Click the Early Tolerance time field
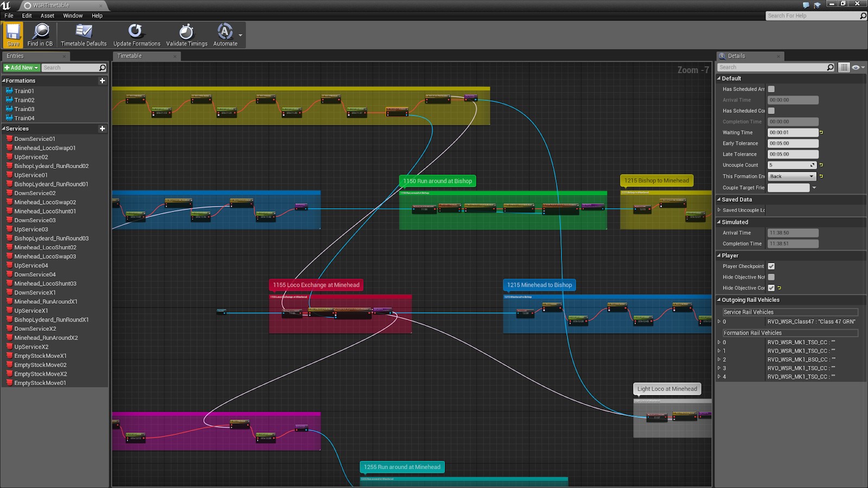Screen dimensions: 868x488 tap(793, 144)
